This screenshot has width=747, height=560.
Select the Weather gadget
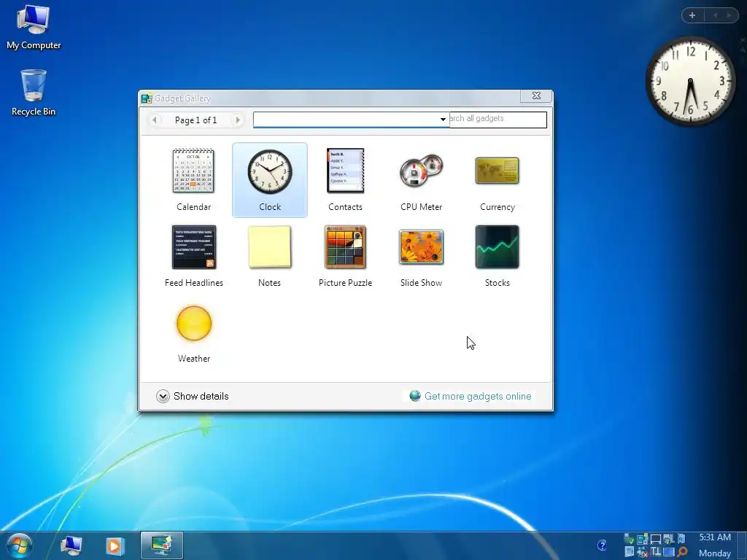coord(193,332)
